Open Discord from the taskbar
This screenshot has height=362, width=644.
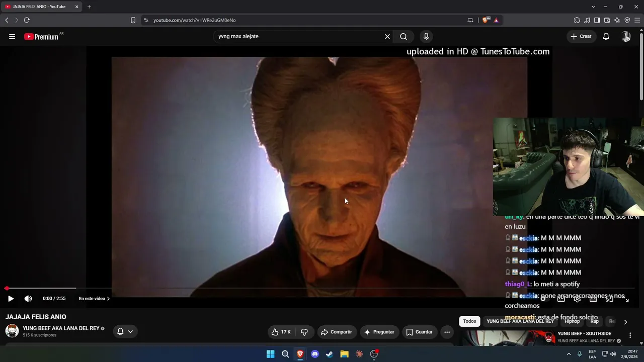tap(315, 354)
